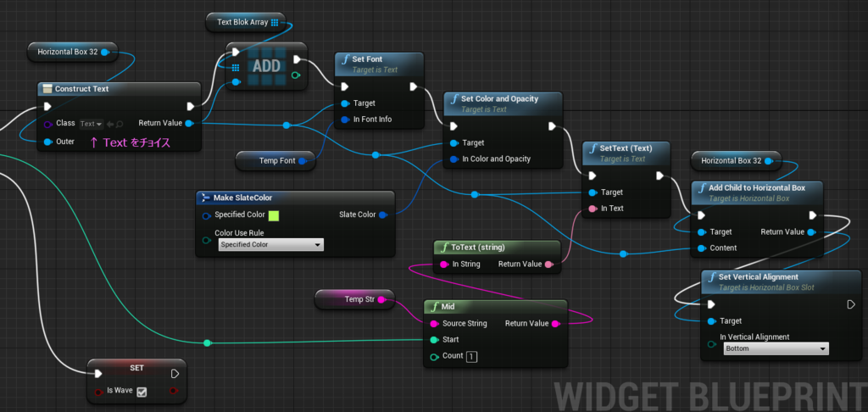The height and width of the screenshot is (412, 868).
Task: Select the Make SlateColor node header
Action: click(x=295, y=198)
